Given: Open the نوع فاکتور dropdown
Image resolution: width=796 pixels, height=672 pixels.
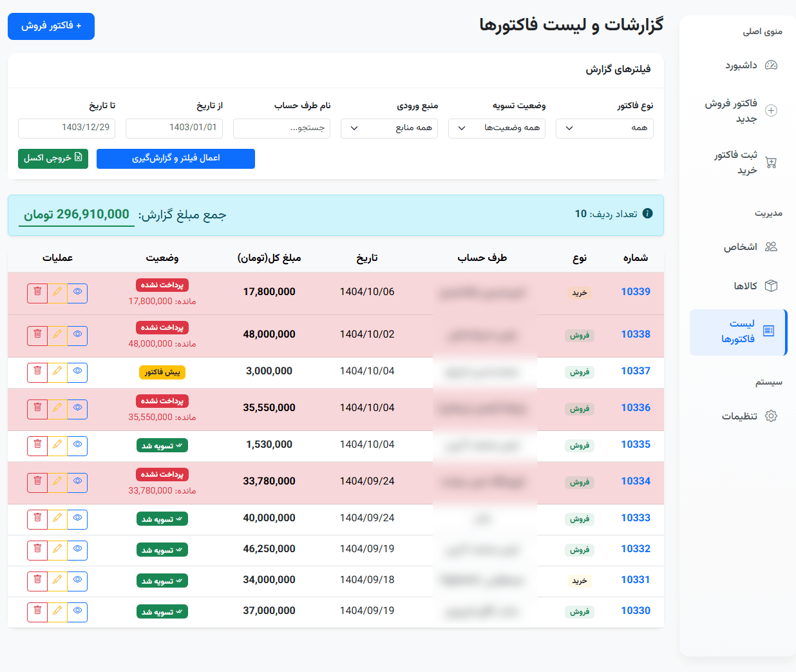Looking at the screenshot, I should pos(604,128).
